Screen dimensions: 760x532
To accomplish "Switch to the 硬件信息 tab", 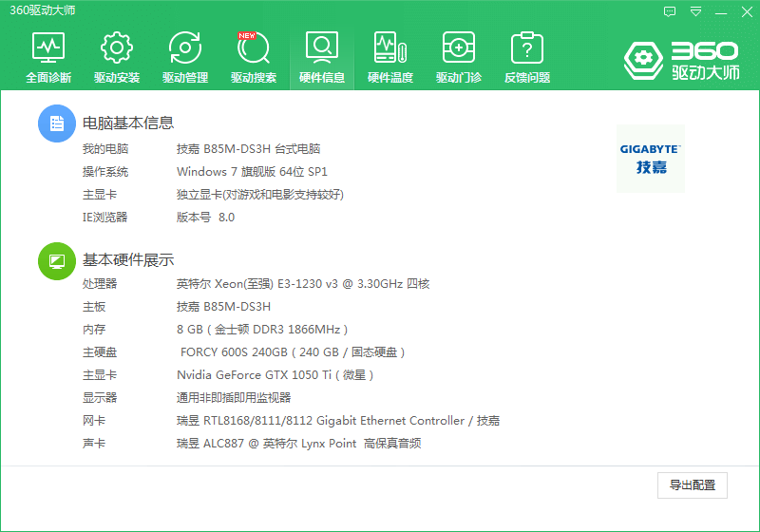I will 322,57.
